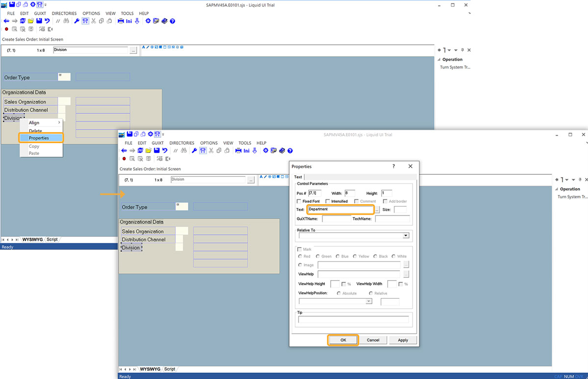
Task: Choose Delete from the context menu
Action: pos(35,131)
